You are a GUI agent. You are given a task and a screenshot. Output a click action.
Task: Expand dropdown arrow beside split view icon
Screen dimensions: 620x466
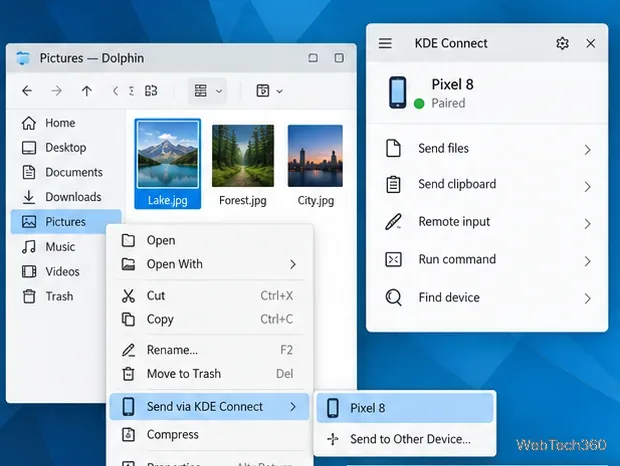279,91
